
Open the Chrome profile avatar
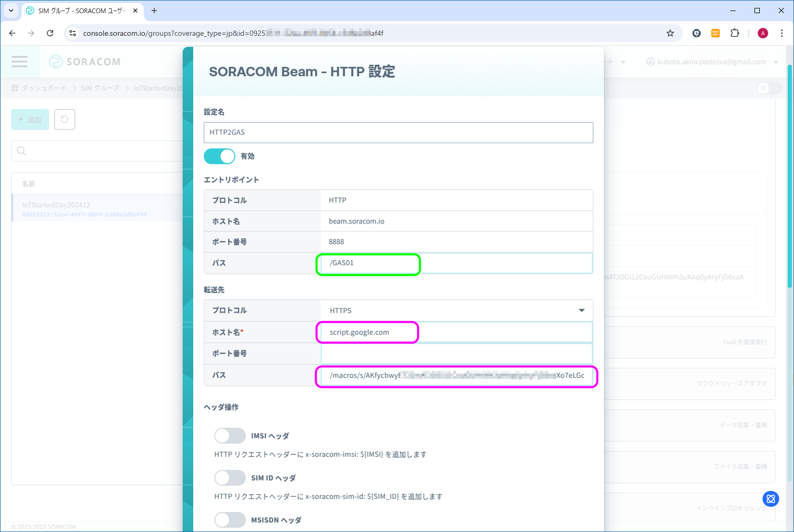(763, 33)
